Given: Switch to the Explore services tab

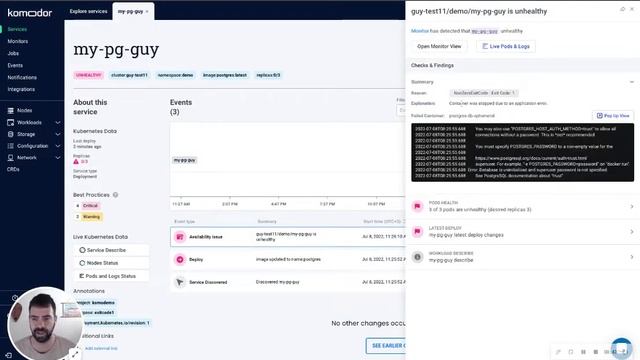Looking at the screenshot, I should [88, 11].
